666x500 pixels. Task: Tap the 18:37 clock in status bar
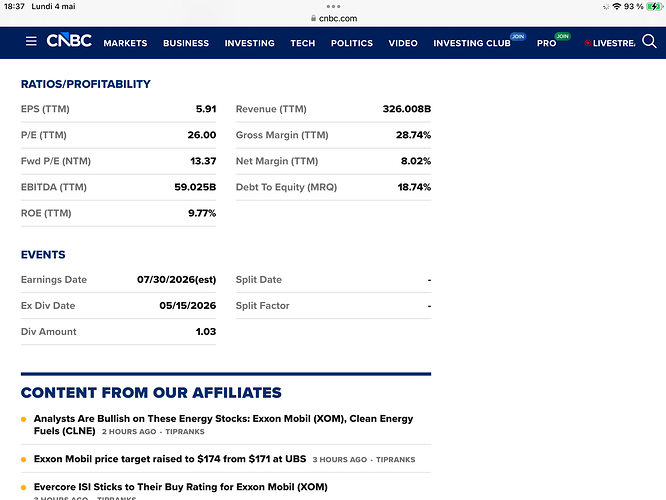[x=14, y=6]
